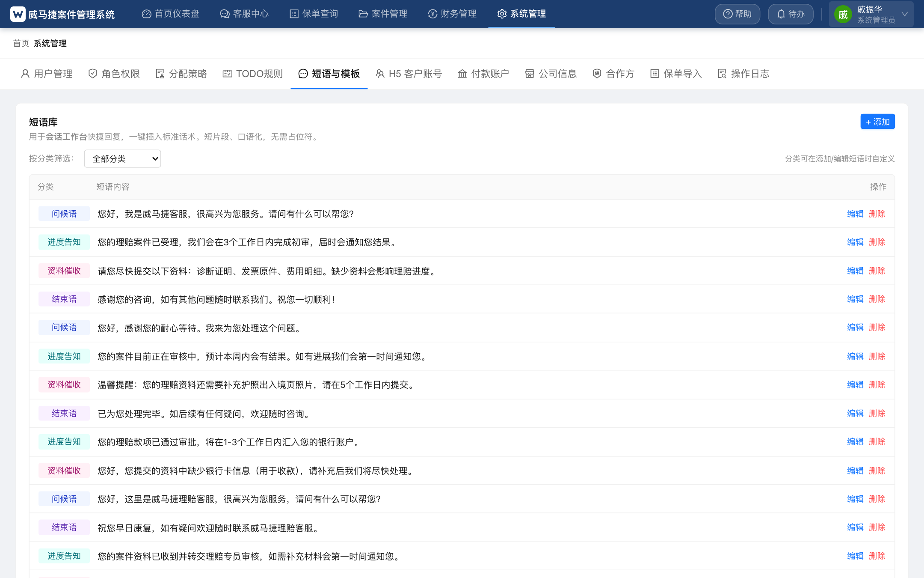924x578 pixels.
Task: Delete the 感谢您的咨询 phrase
Action: 877,299
